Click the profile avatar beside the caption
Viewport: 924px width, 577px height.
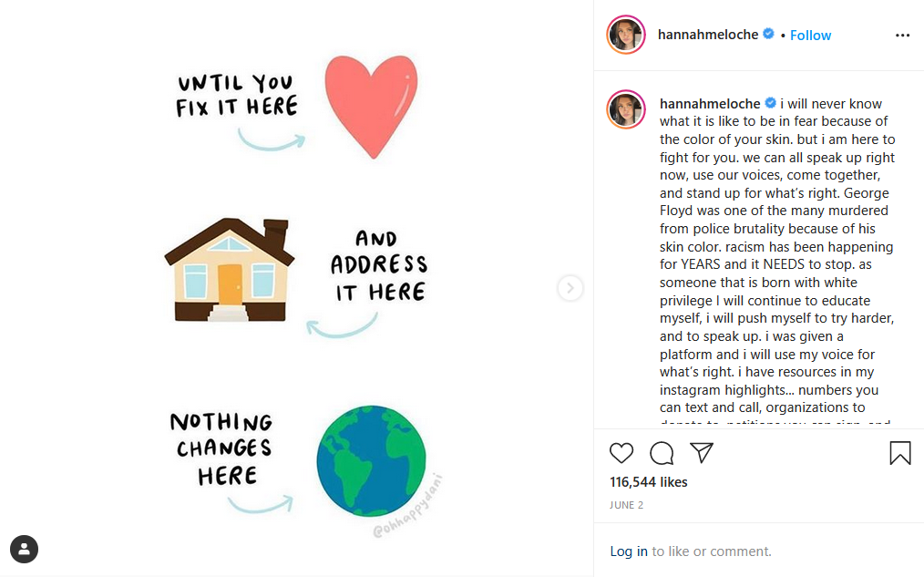click(626, 109)
